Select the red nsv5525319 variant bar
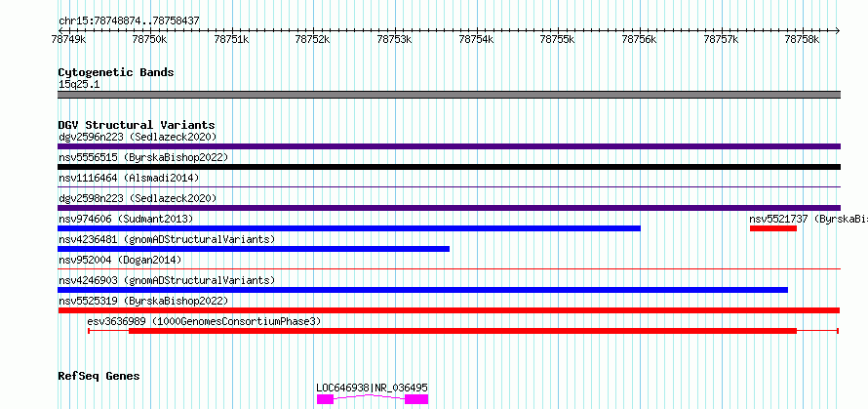This screenshot has width=868, height=409. [449, 310]
